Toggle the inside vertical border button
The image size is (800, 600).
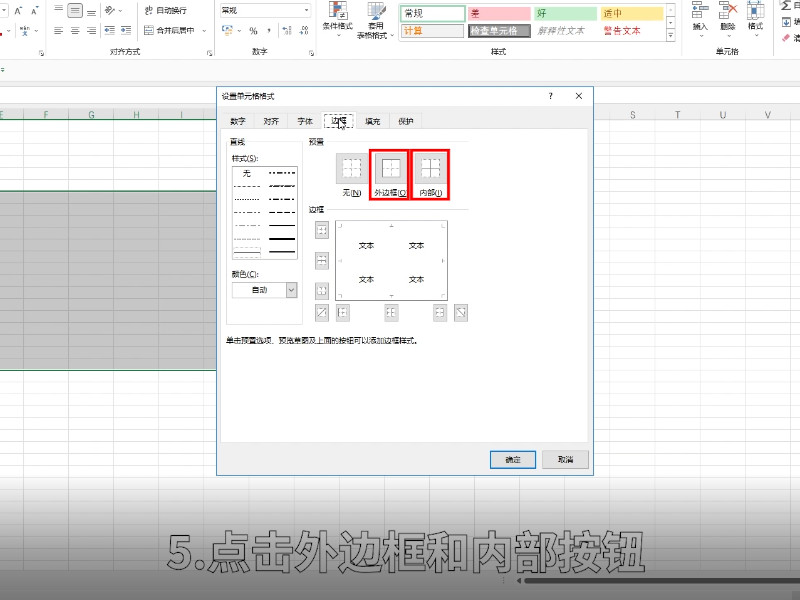[391, 312]
